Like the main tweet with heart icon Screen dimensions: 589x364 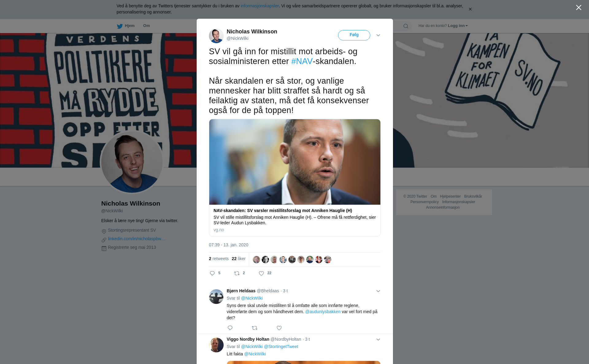(261, 273)
